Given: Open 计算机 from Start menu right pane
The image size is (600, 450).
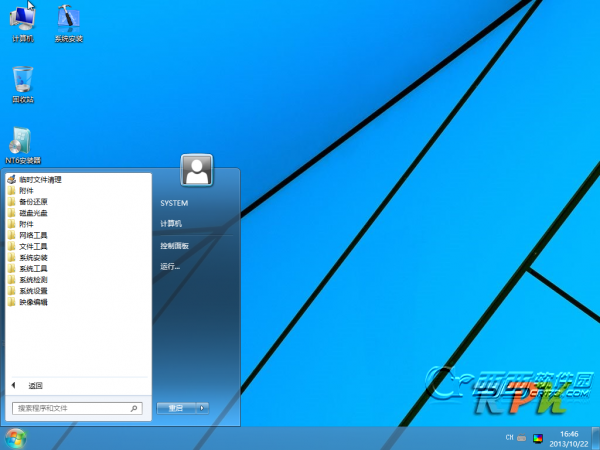Looking at the screenshot, I should click(171, 223).
